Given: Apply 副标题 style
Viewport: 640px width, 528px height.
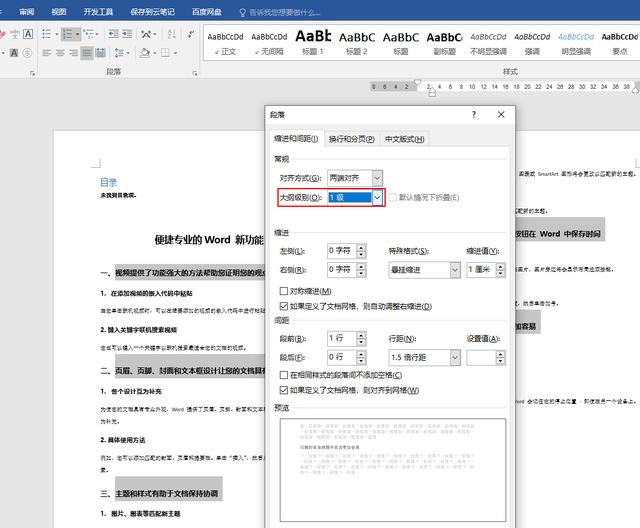Looking at the screenshot, I should [x=444, y=43].
